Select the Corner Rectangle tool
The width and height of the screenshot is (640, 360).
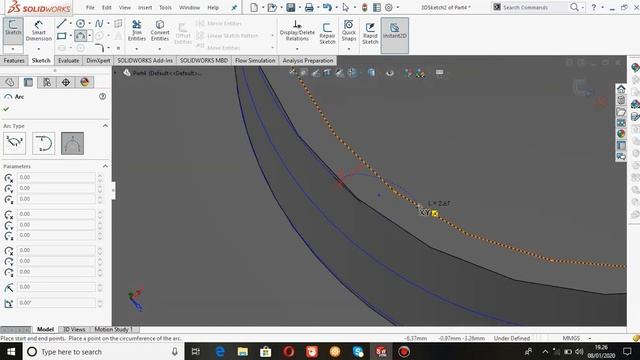tap(62, 36)
